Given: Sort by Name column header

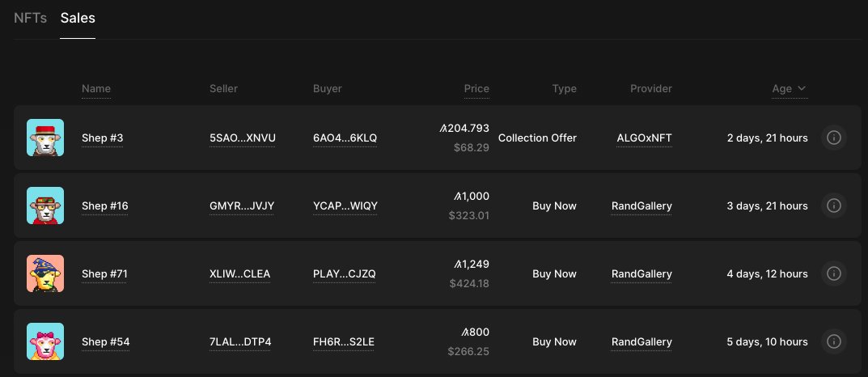Looking at the screenshot, I should click(96, 88).
